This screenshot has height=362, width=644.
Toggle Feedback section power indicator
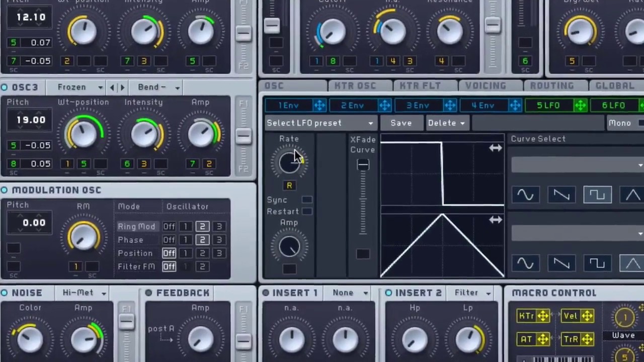(x=149, y=293)
